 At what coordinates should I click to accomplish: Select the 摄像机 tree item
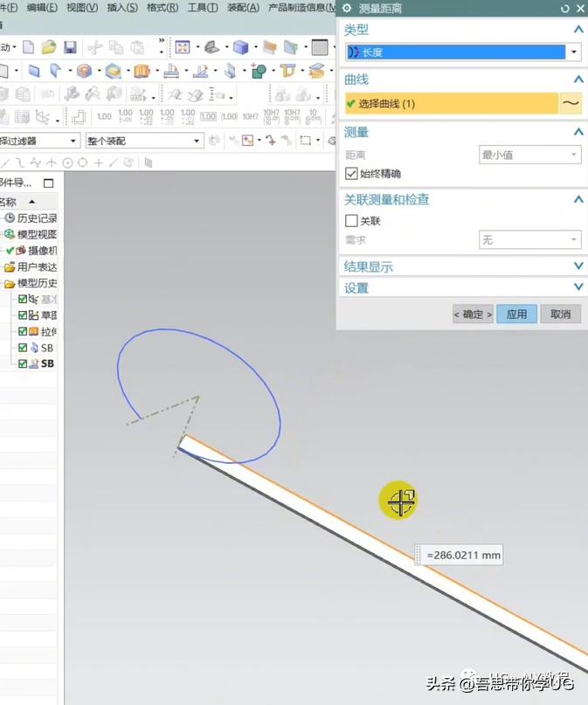(x=42, y=251)
